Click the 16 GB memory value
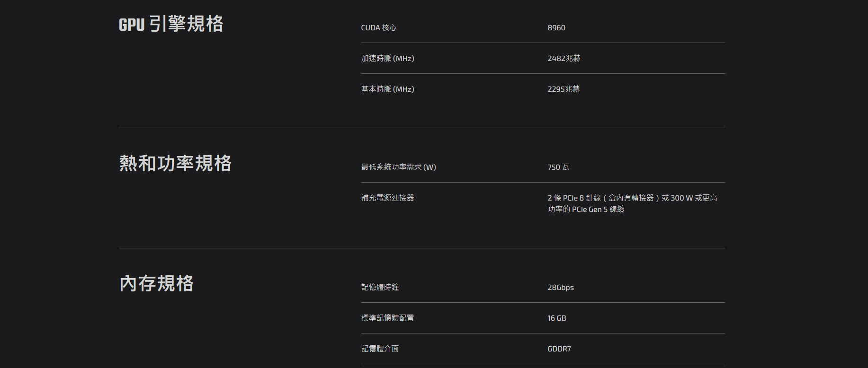Image resolution: width=868 pixels, height=368 pixels. (557, 318)
